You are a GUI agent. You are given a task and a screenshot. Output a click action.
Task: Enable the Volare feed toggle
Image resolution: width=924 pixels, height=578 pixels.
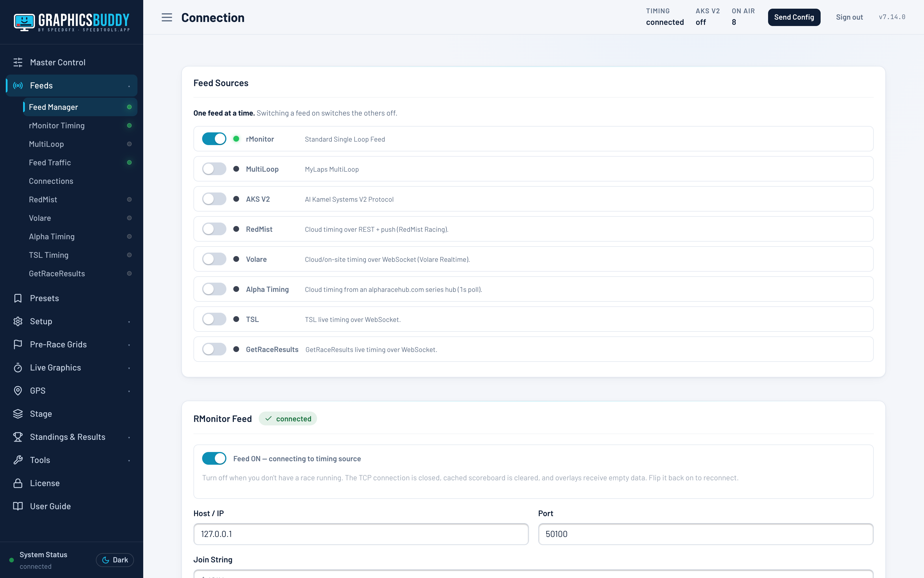214,259
